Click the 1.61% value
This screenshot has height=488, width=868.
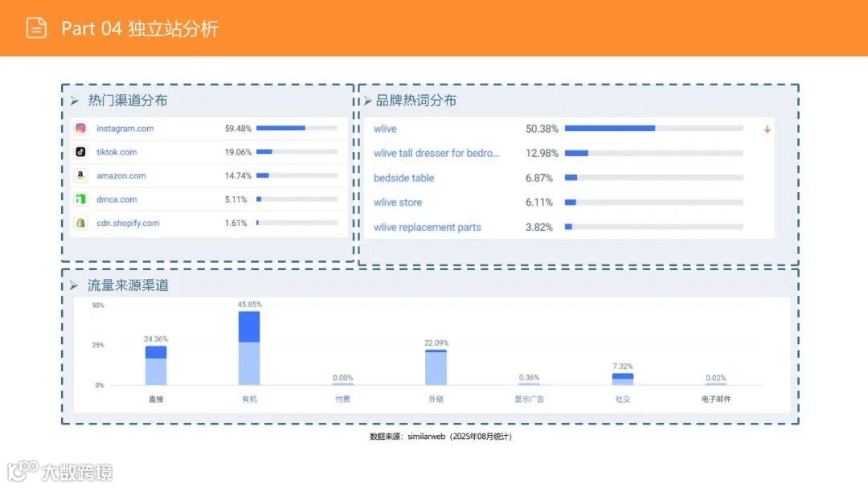coord(235,223)
